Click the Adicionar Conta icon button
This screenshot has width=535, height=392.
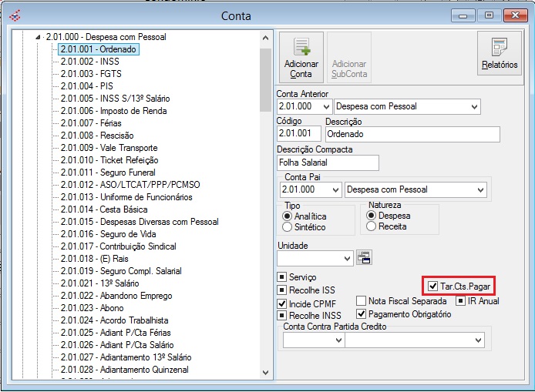pos(301,58)
